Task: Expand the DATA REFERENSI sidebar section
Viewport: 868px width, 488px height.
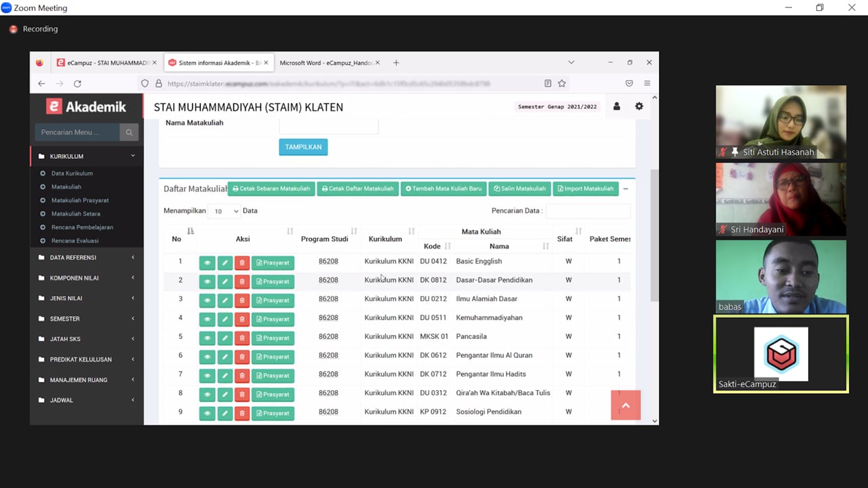Action: pyautogui.click(x=87, y=258)
